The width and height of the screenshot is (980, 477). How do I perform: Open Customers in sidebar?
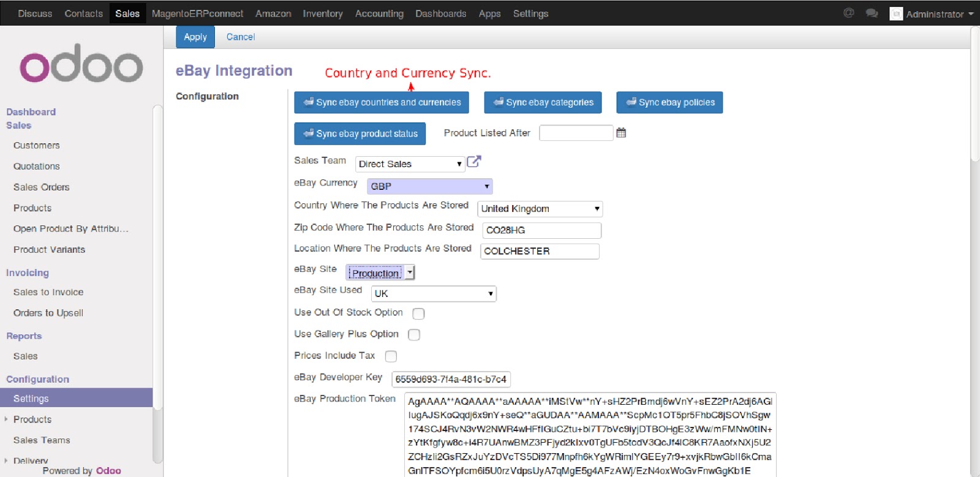(x=37, y=145)
